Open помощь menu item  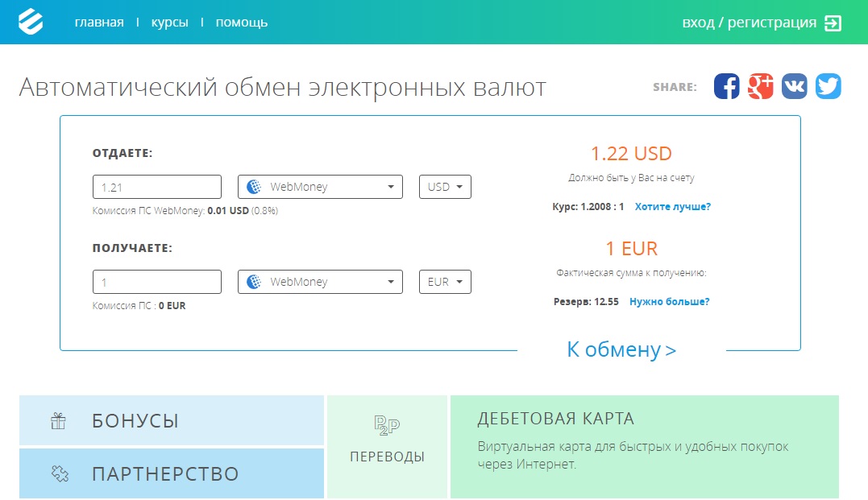[x=241, y=22]
